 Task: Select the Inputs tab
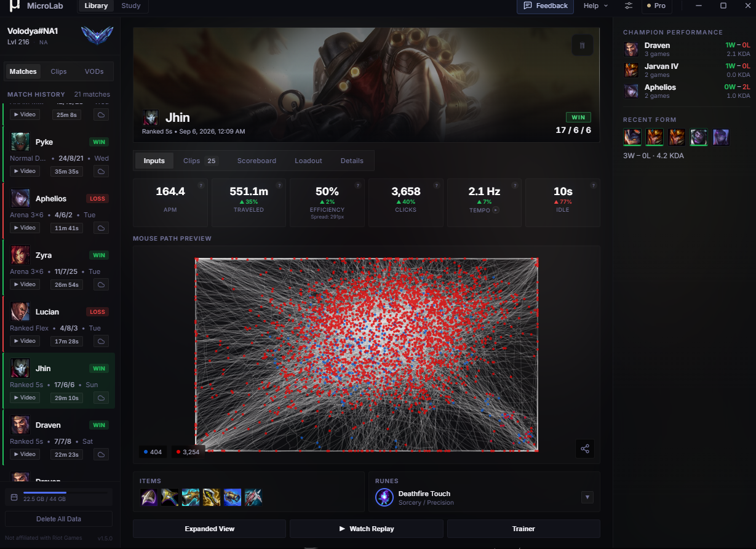[154, 161]
